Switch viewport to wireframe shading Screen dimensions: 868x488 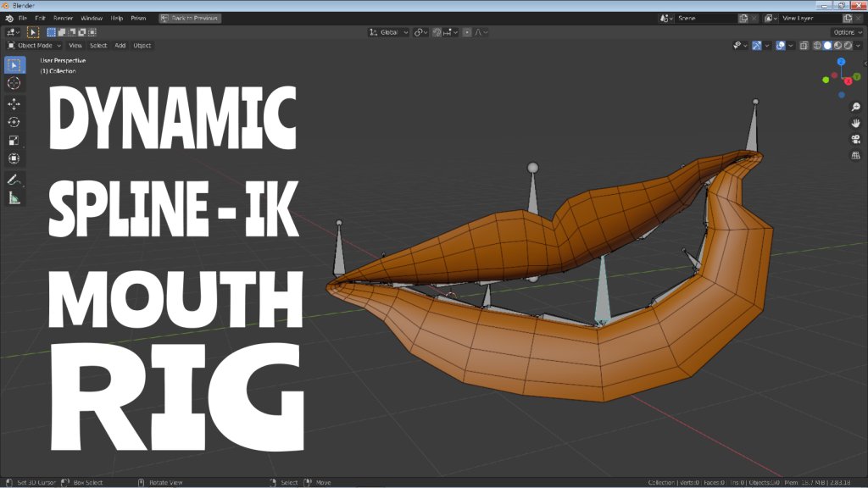click(817, 46)
